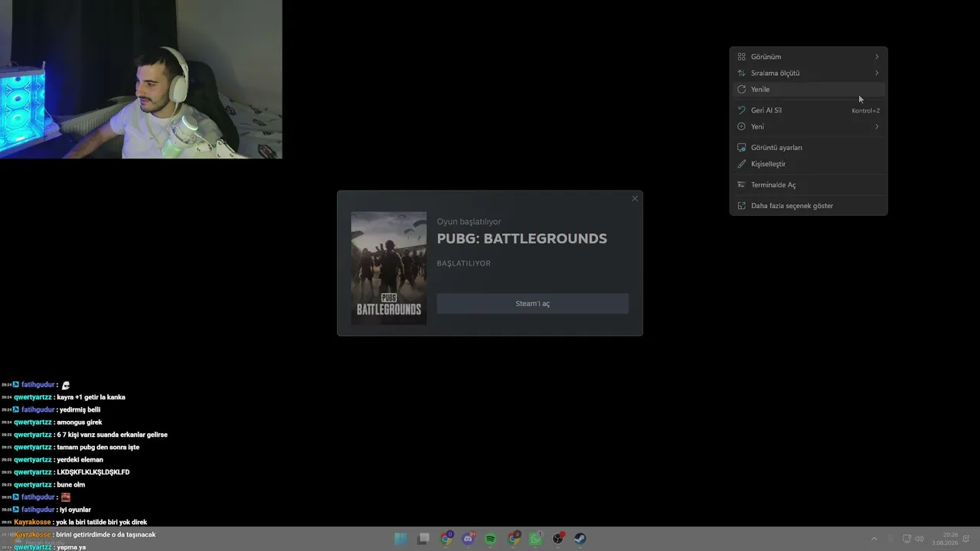Click the BAŞLATILIYOR status text
This screenshot has width=980, height=551.
tap(464, 263)
